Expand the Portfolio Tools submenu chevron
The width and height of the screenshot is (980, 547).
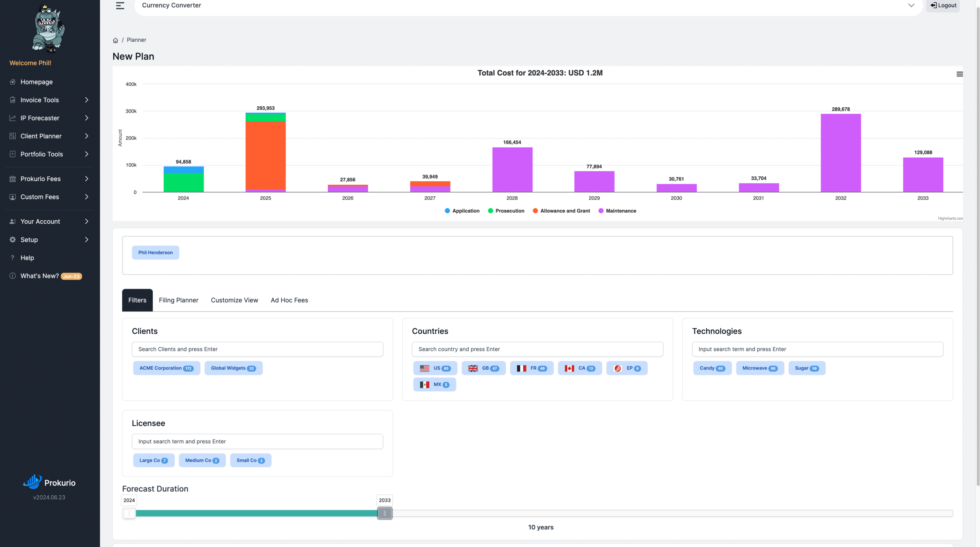click(x=87, y=154)
